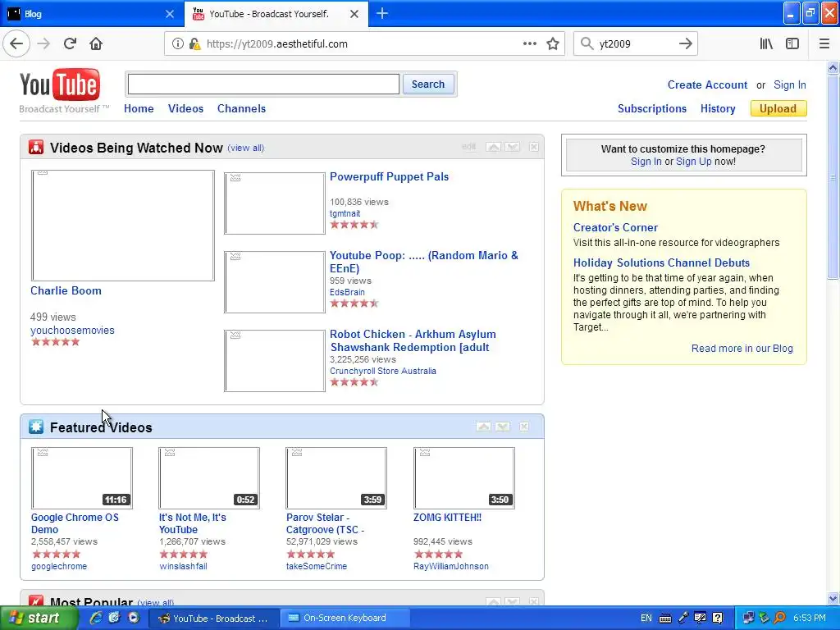Open It's Not Me, It's YouTube link
840x630 pixels.
coord(192,523)
